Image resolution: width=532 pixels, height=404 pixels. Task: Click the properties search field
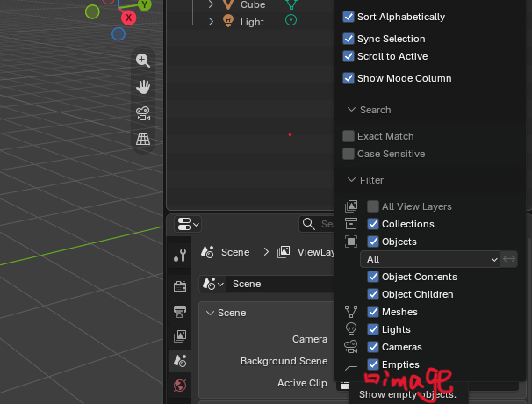pos(317,224)
